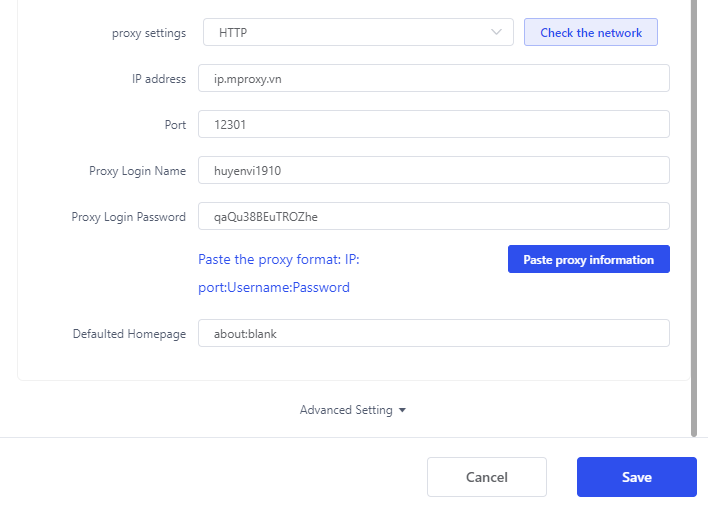Save the proxy configuration

[636, 477]
